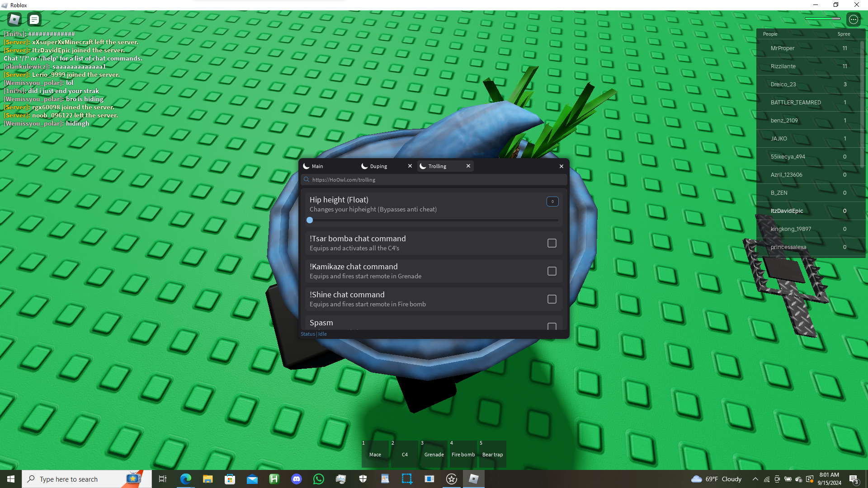Equip the Grenade in hotbar slot 3
The height and width of the screenshot is (488, 868).
434,454
